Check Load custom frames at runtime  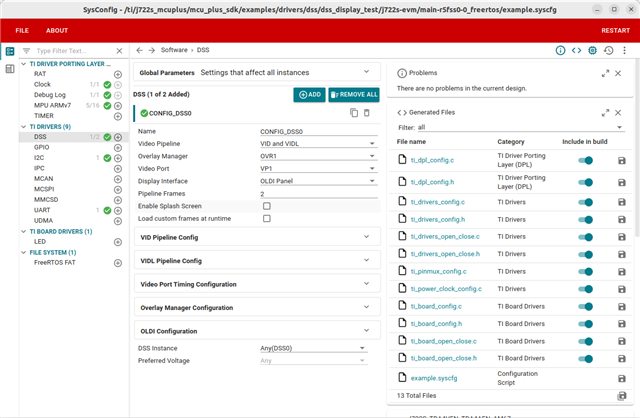pyautogui.click(x=267, y=219)
